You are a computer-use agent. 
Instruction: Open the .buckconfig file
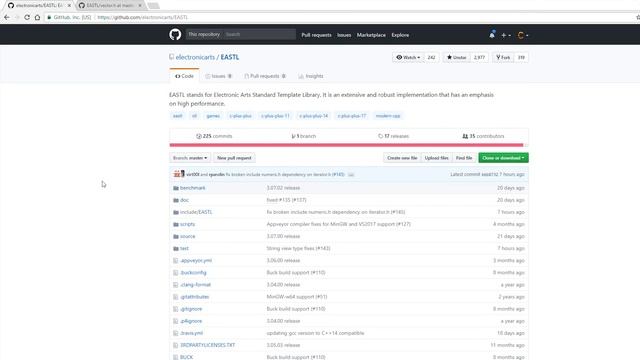coord(193,273)
